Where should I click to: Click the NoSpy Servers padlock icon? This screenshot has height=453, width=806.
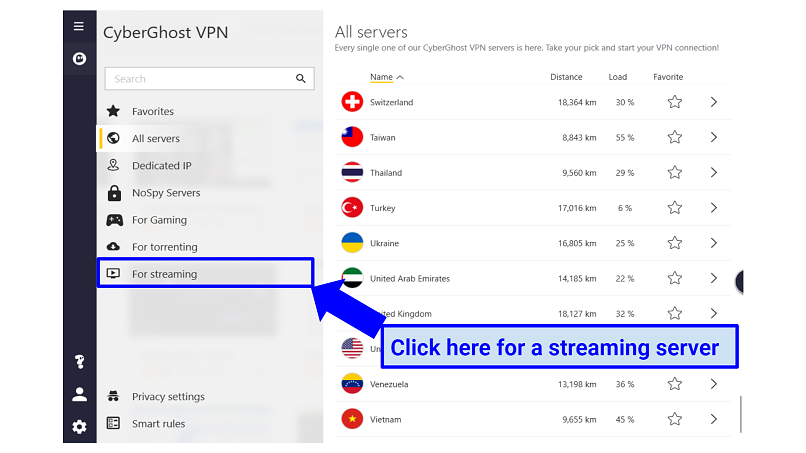pyautogui.click(x=114, y=193)
